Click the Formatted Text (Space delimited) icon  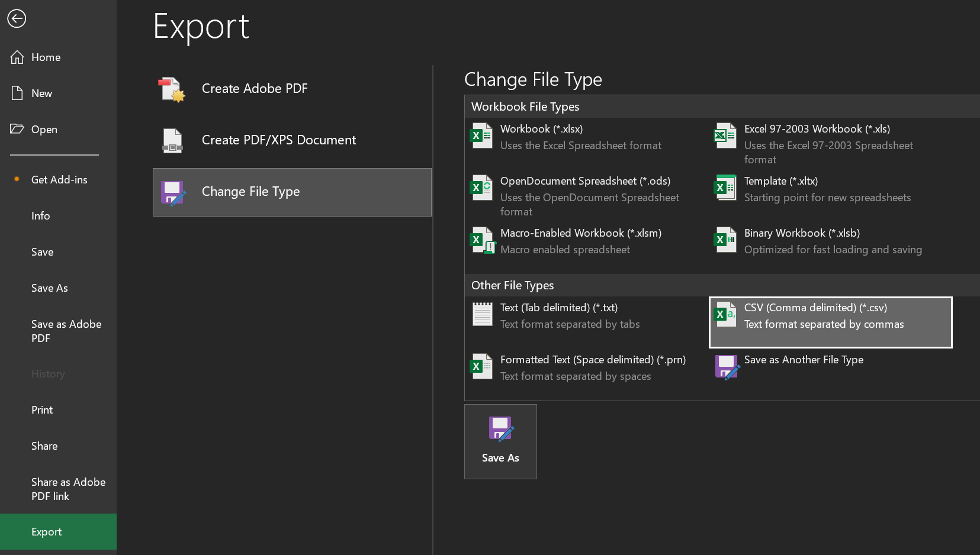click(x=481, y=366)
